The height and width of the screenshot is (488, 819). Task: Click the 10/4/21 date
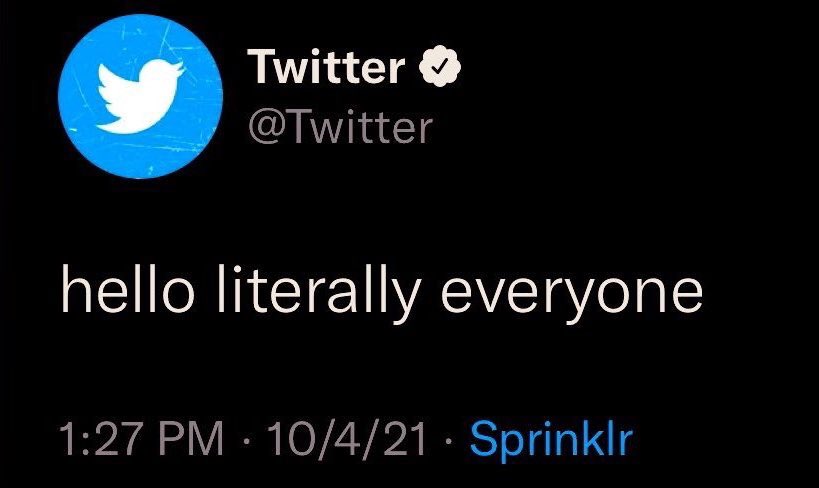346,438
